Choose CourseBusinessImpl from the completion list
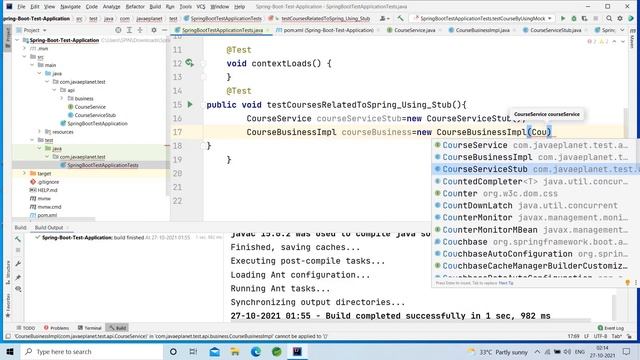This screenshot has width=640, height=360. (x=535, y=157)
